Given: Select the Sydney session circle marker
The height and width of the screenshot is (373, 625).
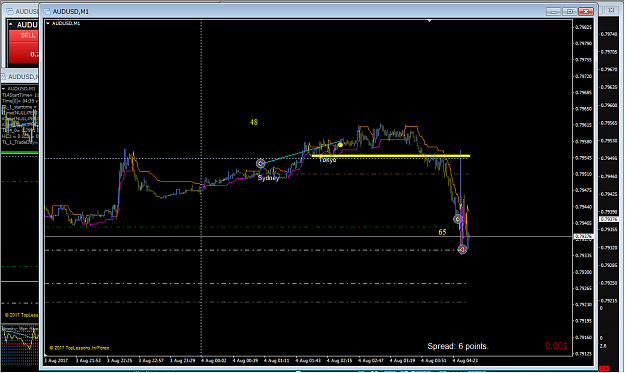Looking at the screenshot, I should [260, 163].
